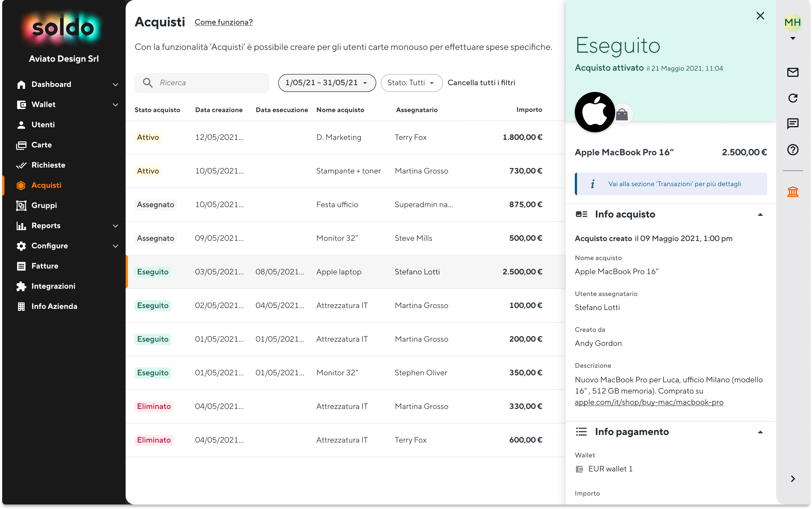Click the Come funziona? link
812x509 pixels.
pos(223,22)
